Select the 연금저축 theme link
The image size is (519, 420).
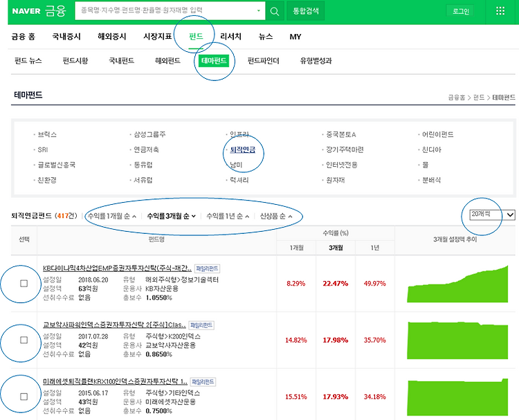point(146,150)
